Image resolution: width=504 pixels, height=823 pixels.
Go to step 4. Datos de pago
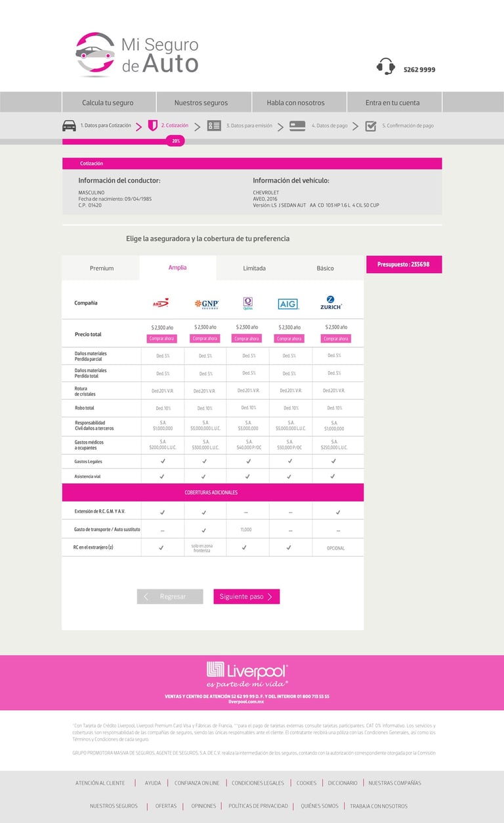tap(329, 125)
